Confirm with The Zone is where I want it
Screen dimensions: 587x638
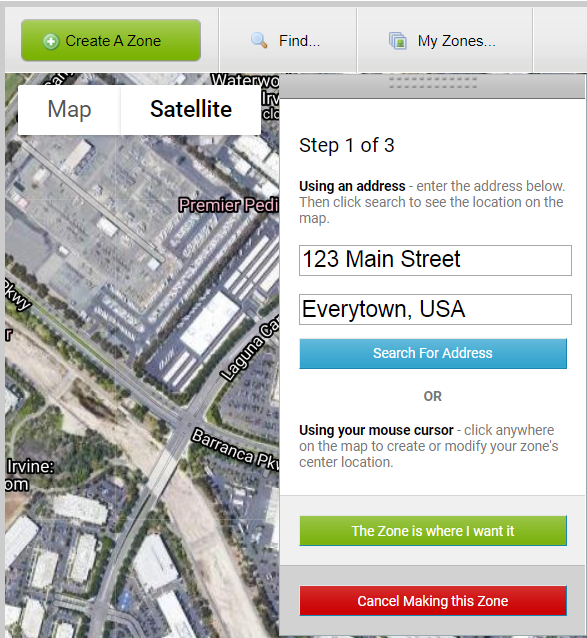coord(433,531)
